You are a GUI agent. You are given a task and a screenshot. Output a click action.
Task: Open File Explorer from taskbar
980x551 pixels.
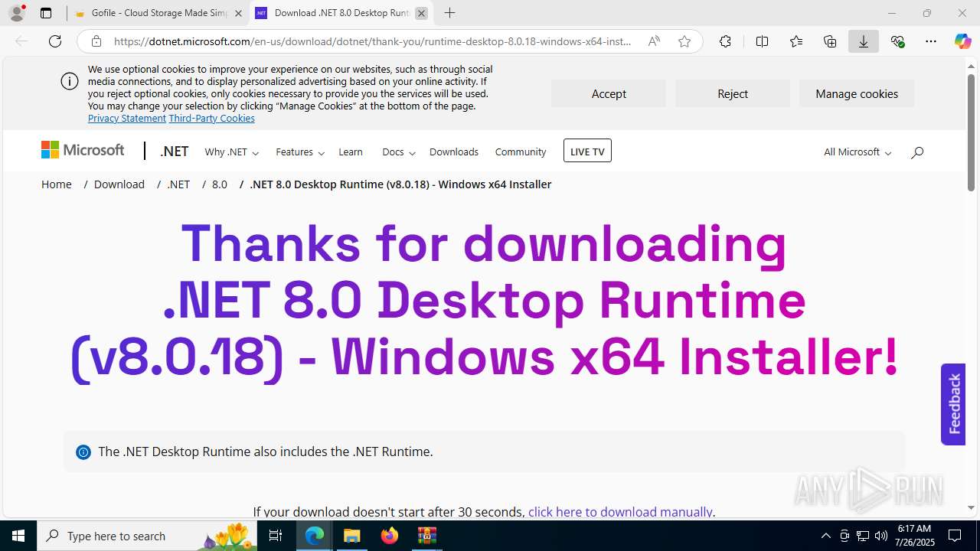tap(352, 536)
